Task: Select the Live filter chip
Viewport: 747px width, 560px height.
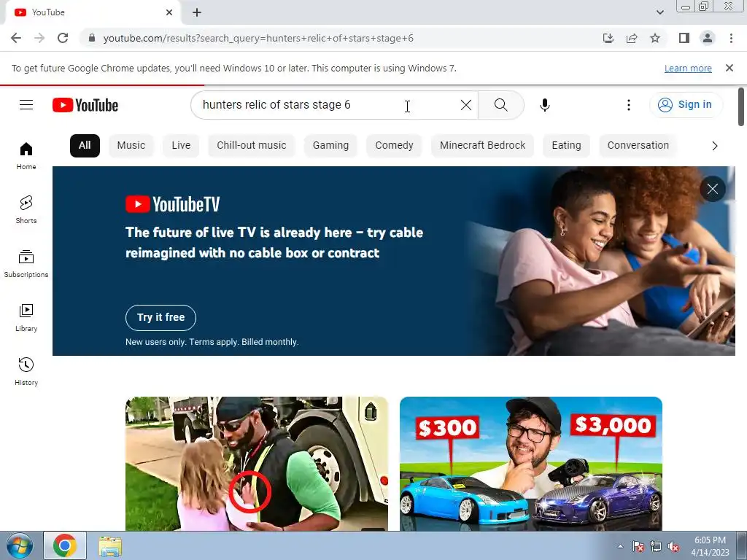Action: (181, 146)
